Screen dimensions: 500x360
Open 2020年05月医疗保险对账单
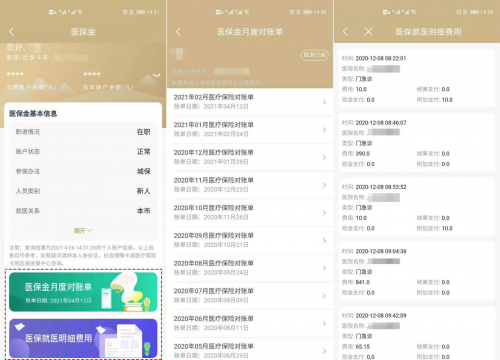tap(250, 349)
